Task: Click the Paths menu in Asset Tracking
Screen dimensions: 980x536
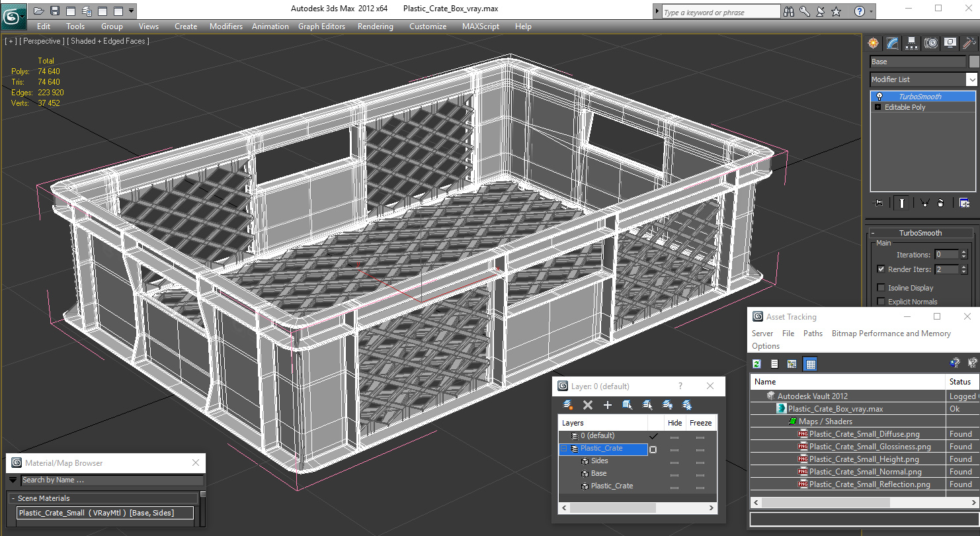Action: pyautogui.click(x=813, y=334)
